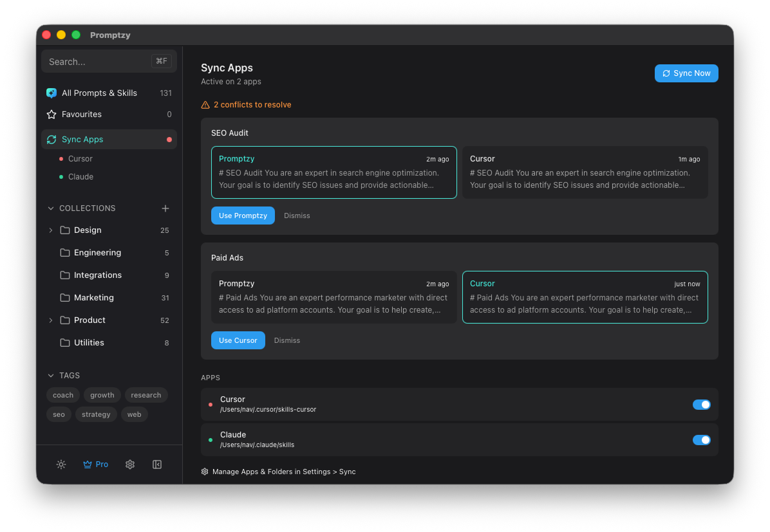Select the seo tag chip
The image size is (770, 532).
[x=59, y=414]
